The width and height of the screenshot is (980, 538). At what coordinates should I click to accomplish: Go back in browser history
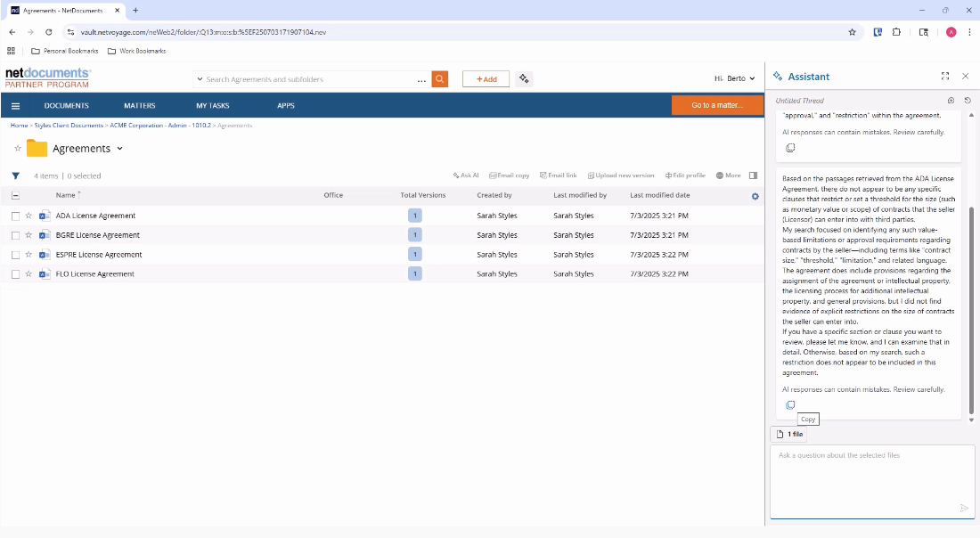click(12, 32)
